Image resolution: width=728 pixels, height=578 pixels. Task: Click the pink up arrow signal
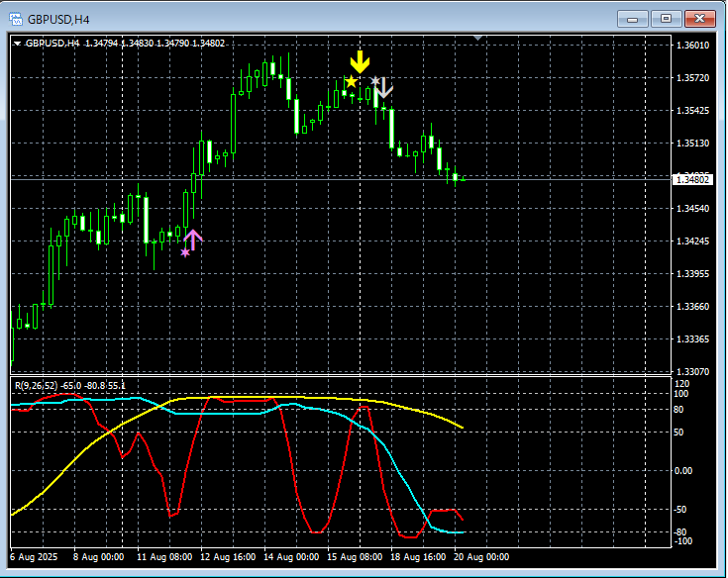click(193, 239)
